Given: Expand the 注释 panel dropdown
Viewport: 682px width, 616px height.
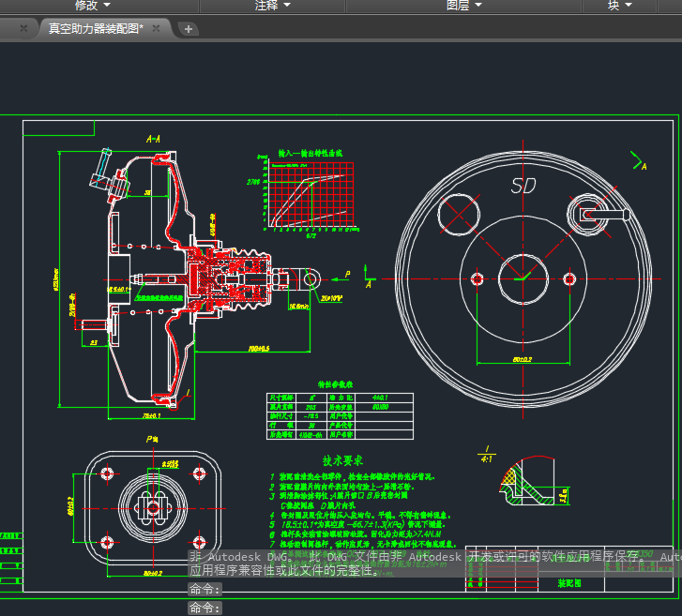Looking at the screenshot, I should click(272, 5).
